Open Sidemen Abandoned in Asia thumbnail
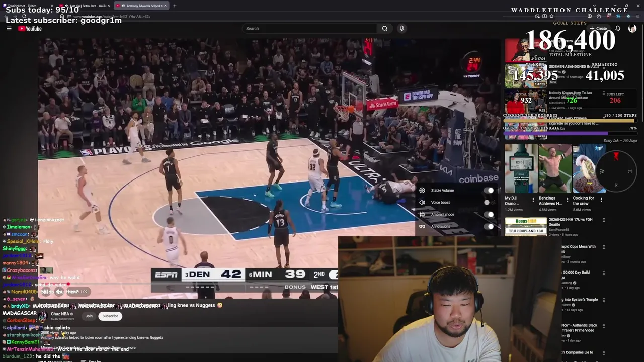This screenshot has height=362, width=644. pyautogui.click(x=526, y=75)
